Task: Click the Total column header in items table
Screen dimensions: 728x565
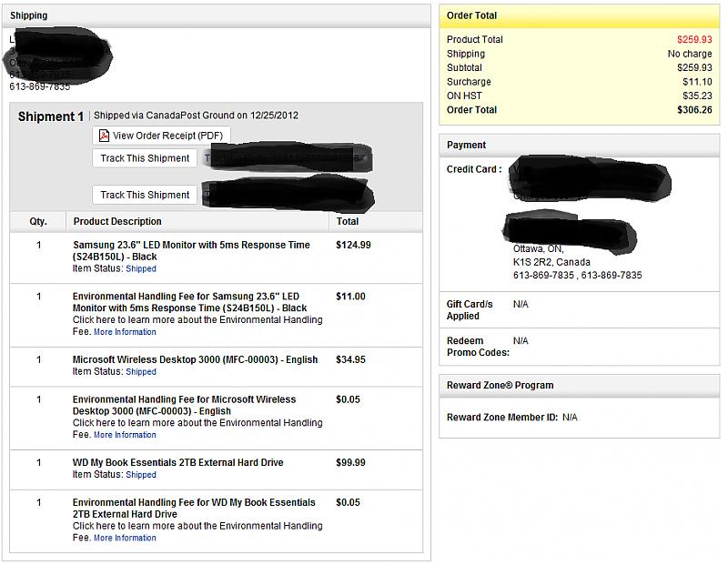Action: point(348,221)
